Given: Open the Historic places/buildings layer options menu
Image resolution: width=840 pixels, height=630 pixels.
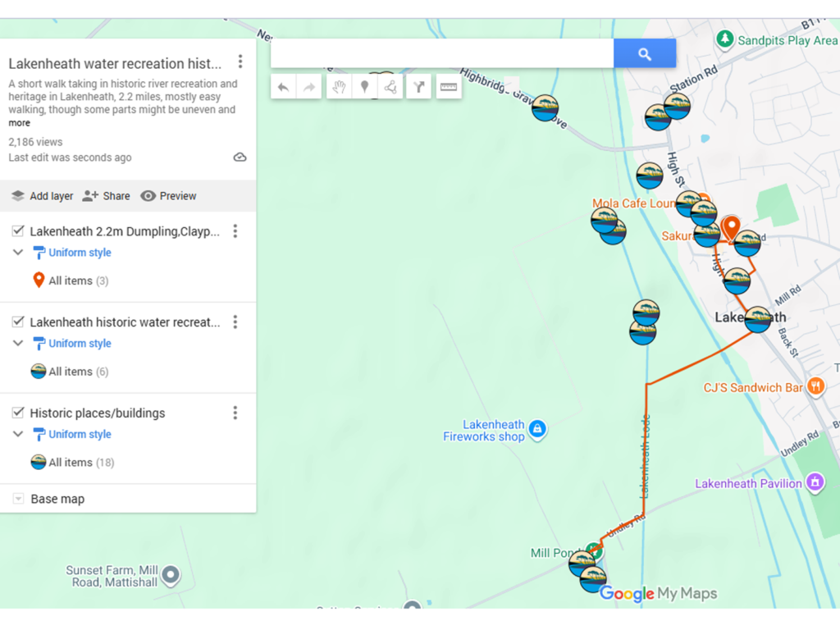Looking at the screenshot, I should (235, 413).
